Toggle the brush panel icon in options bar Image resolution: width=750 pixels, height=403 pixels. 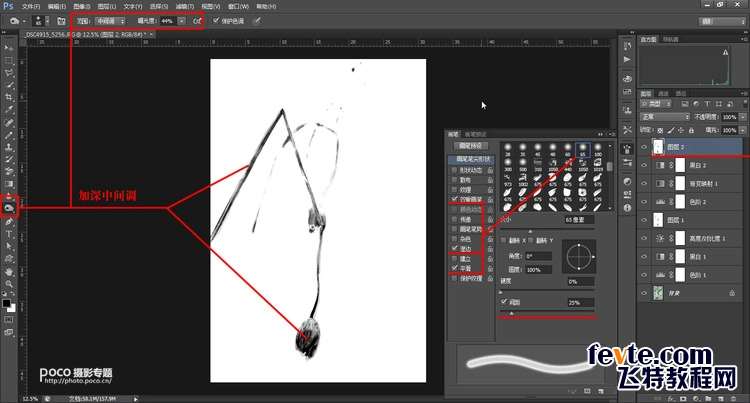click(61, 21)
